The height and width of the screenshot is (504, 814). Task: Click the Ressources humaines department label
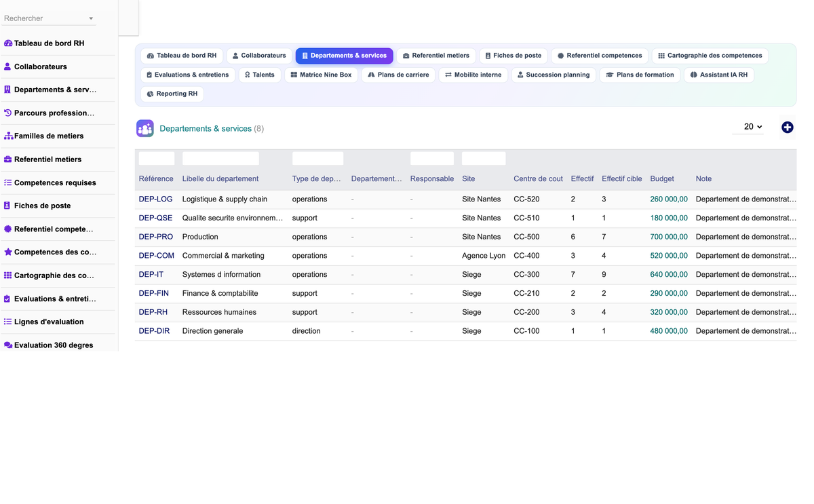(219, 313)
